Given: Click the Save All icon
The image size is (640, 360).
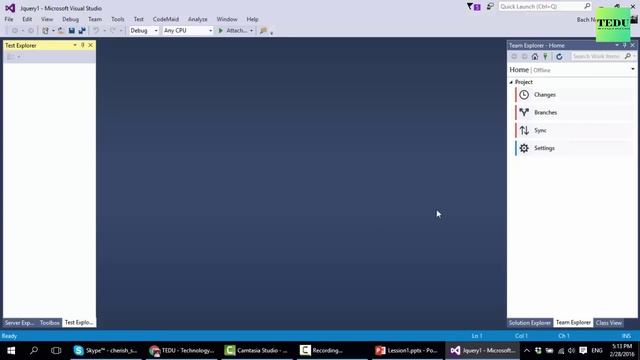Looking at the screenshot, I should 82,31.
